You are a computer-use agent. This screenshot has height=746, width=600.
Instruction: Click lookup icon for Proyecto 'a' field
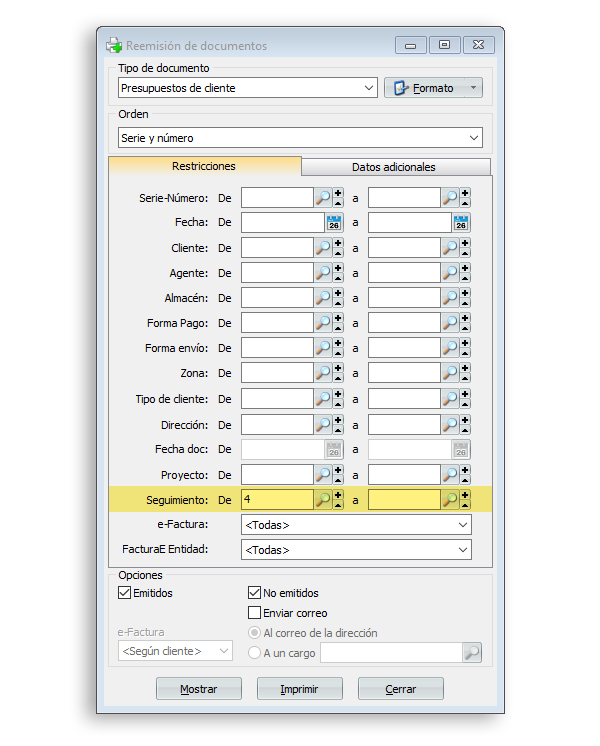[x=450, y=475]
